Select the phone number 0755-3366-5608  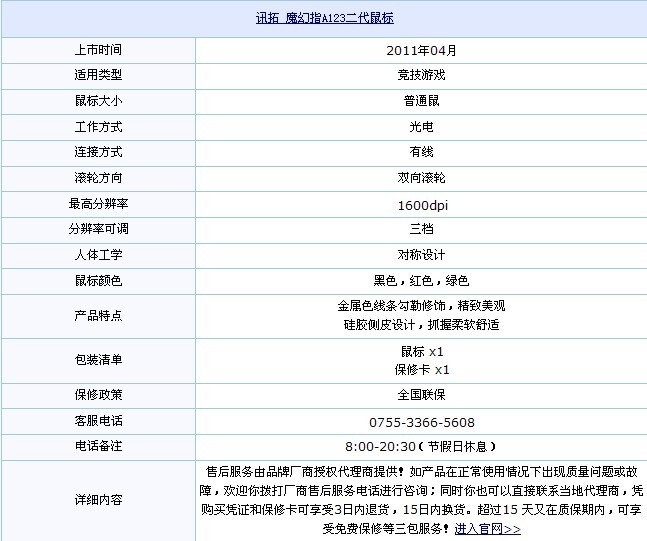point(422,422)
